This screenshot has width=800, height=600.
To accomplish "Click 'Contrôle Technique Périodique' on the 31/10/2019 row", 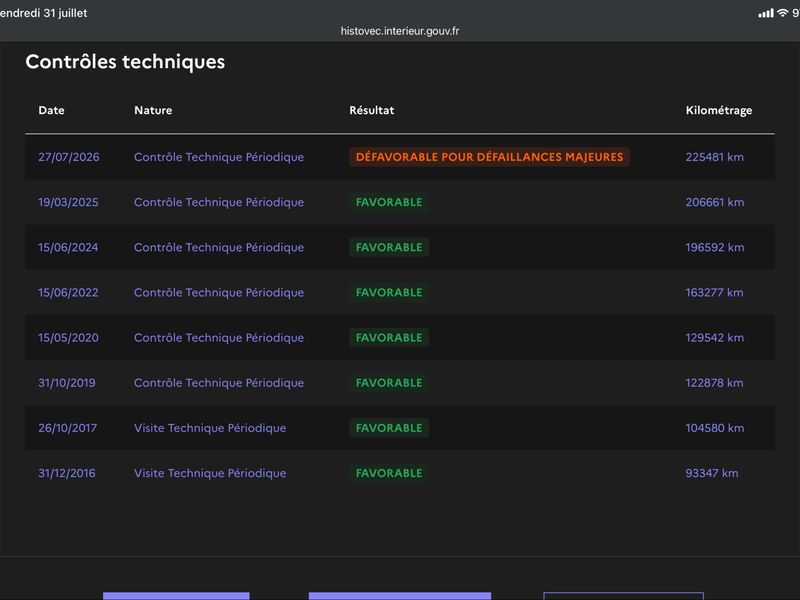I will (x=219, y=383).
